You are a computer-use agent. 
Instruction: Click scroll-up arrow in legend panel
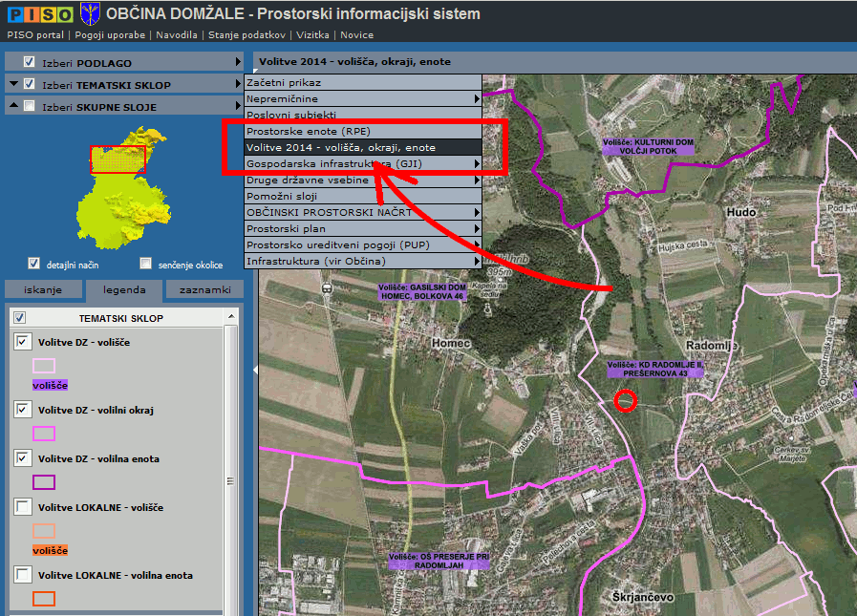click(x=230, y=333)
